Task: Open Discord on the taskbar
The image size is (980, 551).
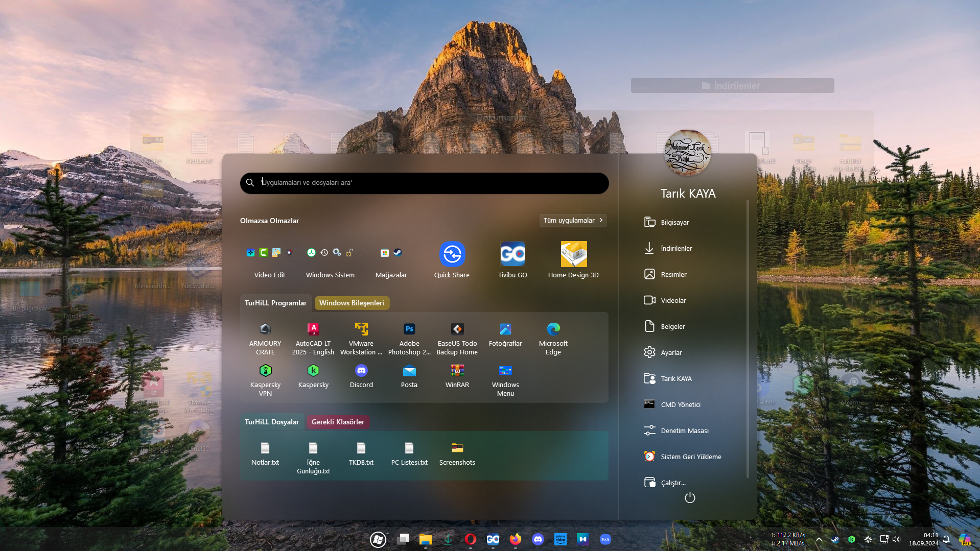Action: point(538,539)
